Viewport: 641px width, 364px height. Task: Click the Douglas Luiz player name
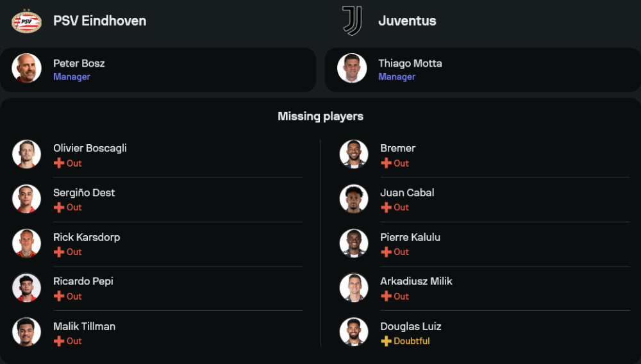pyautogui.click(x=411, y=326)
